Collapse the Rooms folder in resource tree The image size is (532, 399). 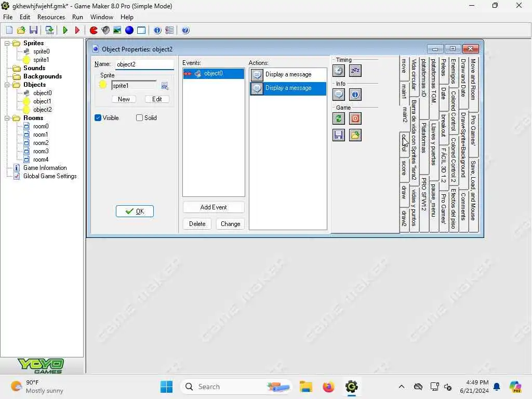[x=7, y=118]
